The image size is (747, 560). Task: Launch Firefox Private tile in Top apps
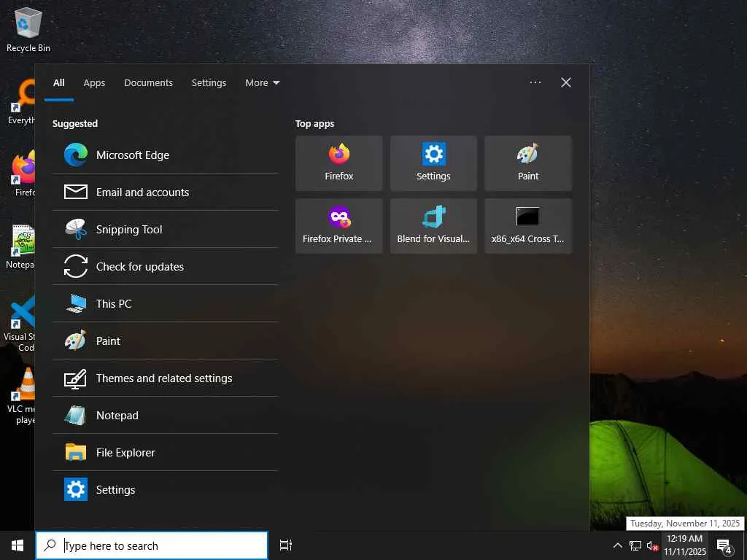coord(338,226)
